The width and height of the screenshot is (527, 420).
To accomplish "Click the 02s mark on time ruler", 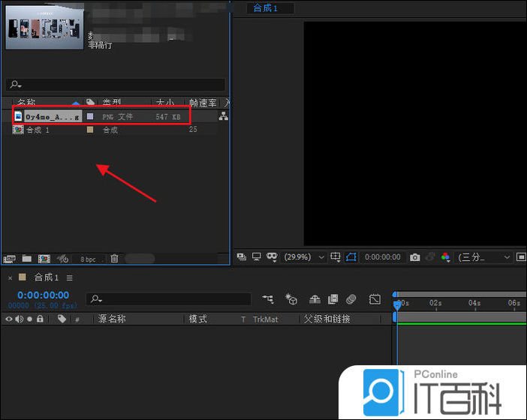I will point(435,303).
